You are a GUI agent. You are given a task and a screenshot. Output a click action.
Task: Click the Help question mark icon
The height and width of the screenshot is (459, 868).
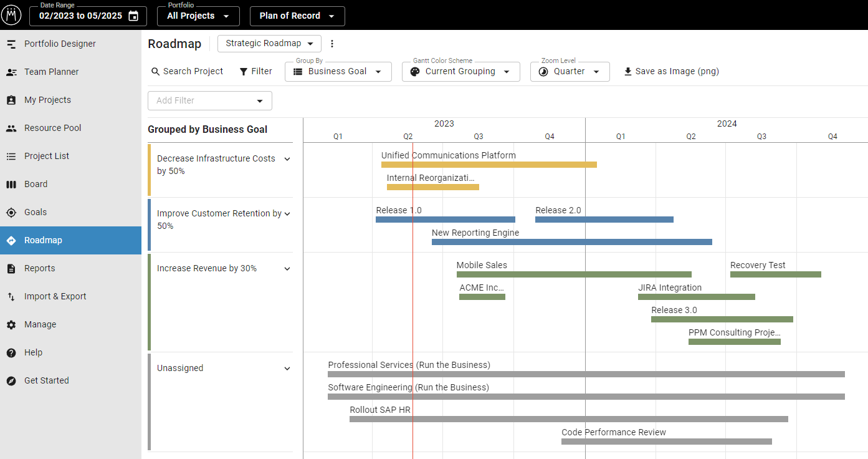pyautogui.click(x=11, y=353)
